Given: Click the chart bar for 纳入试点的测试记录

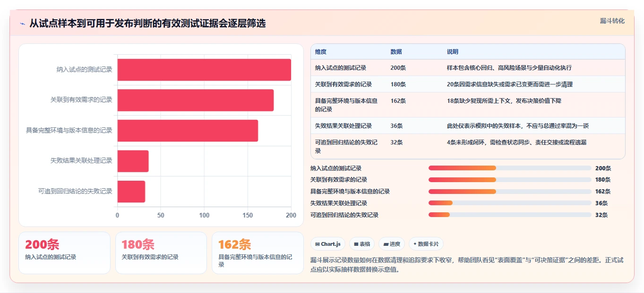Looking at the screenshot, I should pos(204,70).
